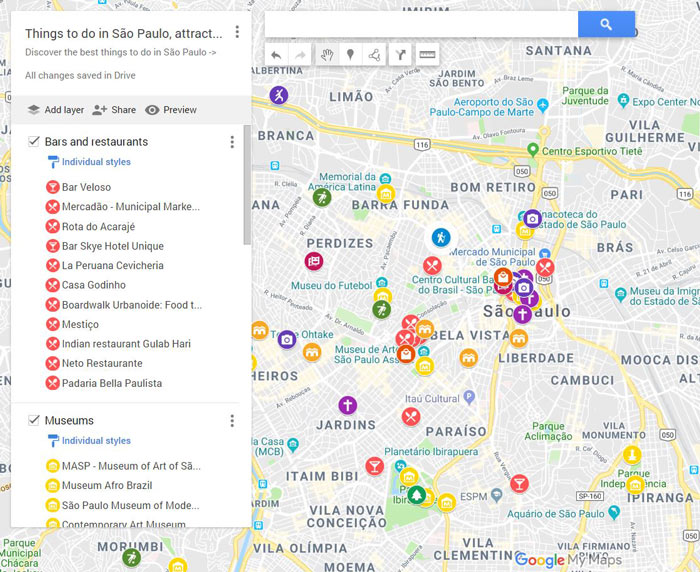Click the Preview button
Viewport: 700px width, 572px height.
[x=171, y=110]
